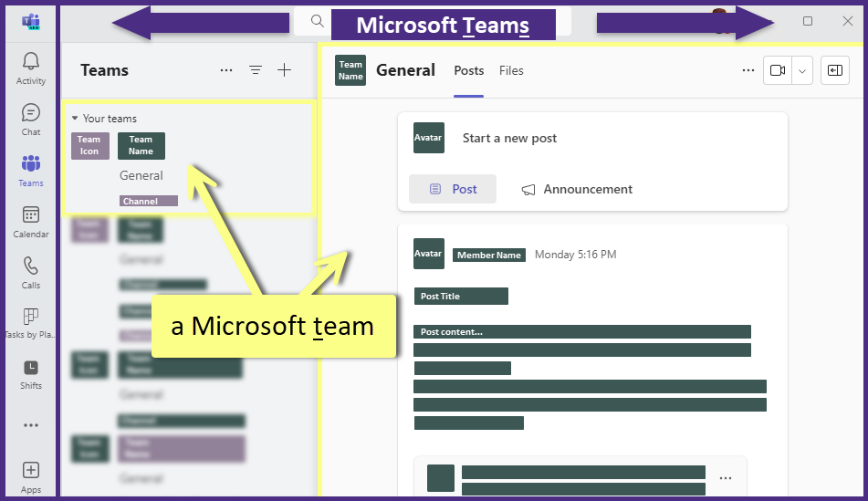Select the General channel in list
868x501 pixels.
[x=141, y=175]
